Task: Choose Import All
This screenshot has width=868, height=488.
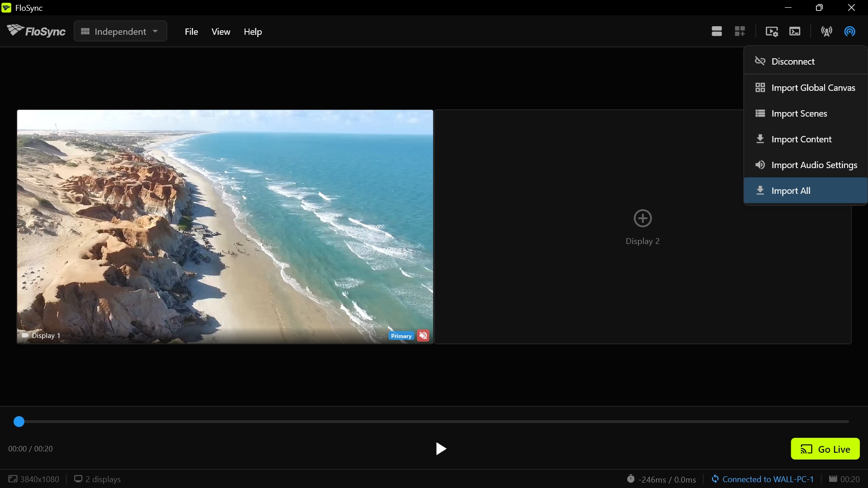Action: [806, 191]
